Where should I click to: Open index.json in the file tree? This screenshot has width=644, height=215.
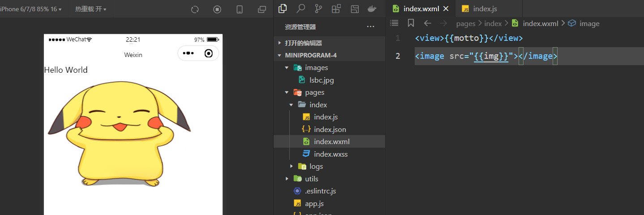(x=329, y=130)
